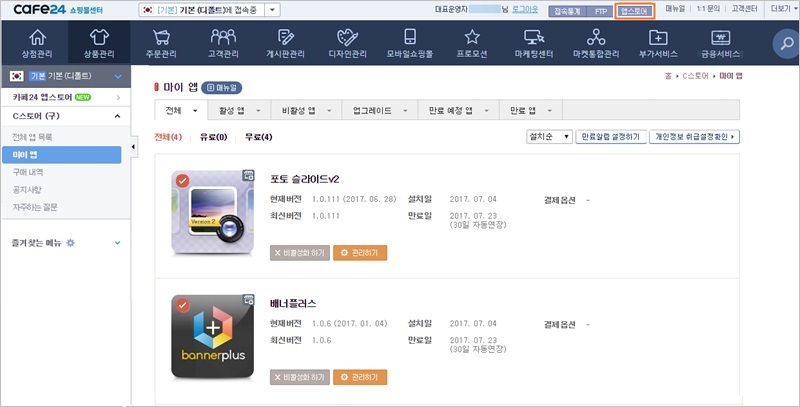Open 주문관리 cart icon
This screenshot has width=800, height=407.
pyautogui.click(x=162, y=37)
